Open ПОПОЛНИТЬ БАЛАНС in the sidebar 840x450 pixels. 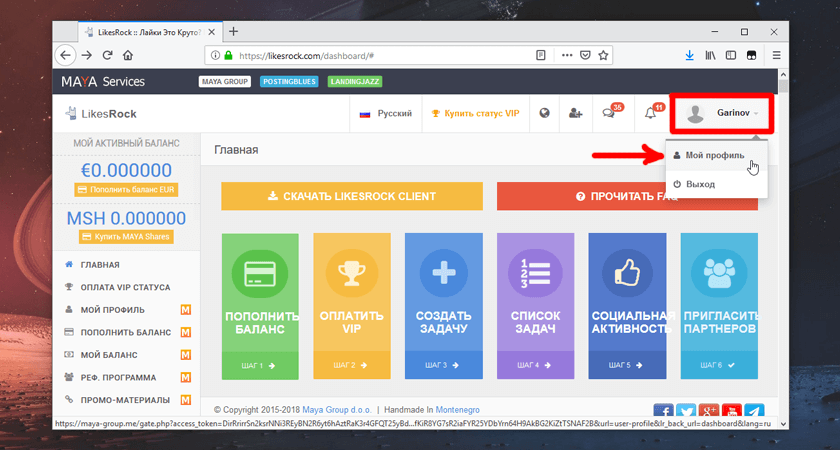(127, 332)
